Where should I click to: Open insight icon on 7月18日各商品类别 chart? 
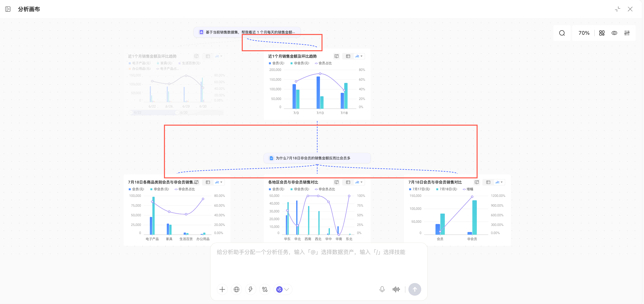196,182
